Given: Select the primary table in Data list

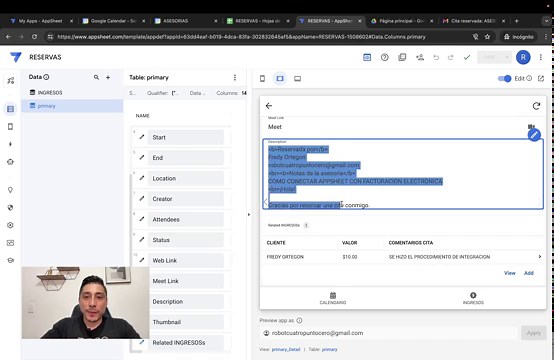Looking at the screenshot, I should tap(72, 106).
